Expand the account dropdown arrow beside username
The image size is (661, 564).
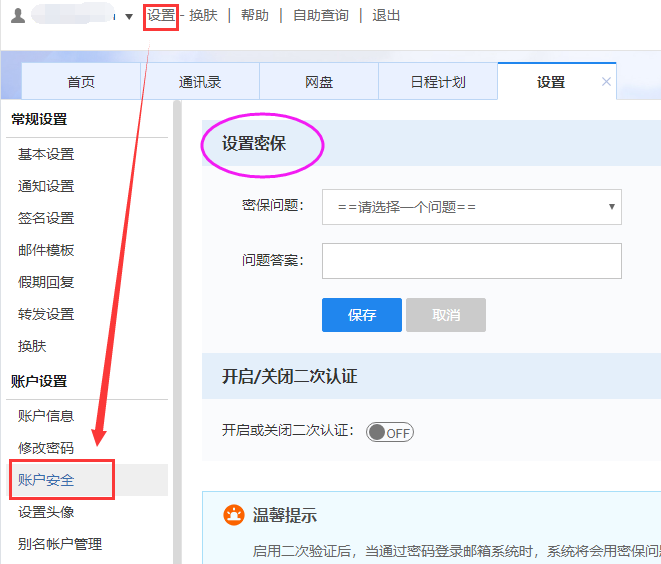tap(129, 17)
